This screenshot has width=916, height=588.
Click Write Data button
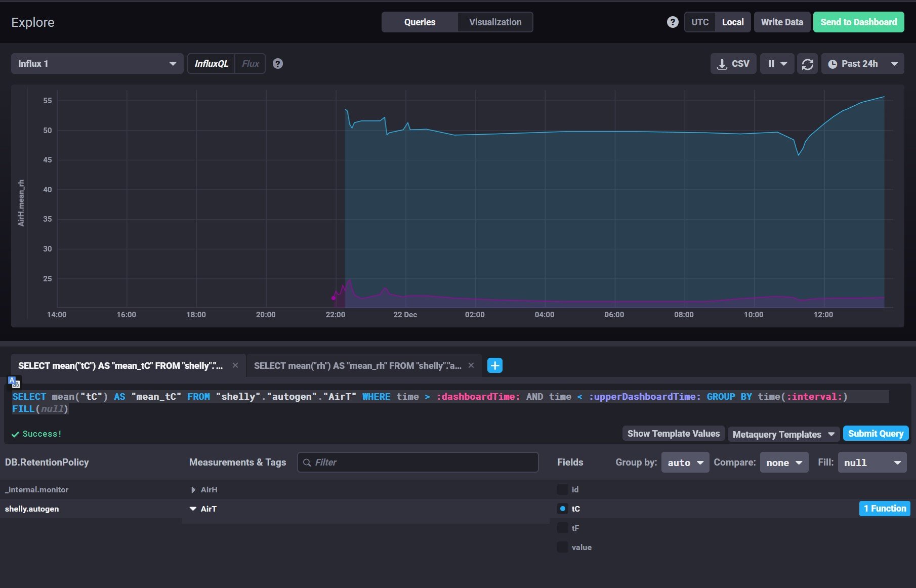click(782, 22)
